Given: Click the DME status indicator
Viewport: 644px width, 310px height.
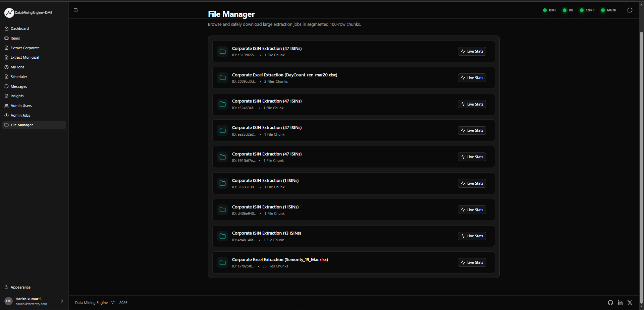Looking at the screenshot, I should [549, 10].
